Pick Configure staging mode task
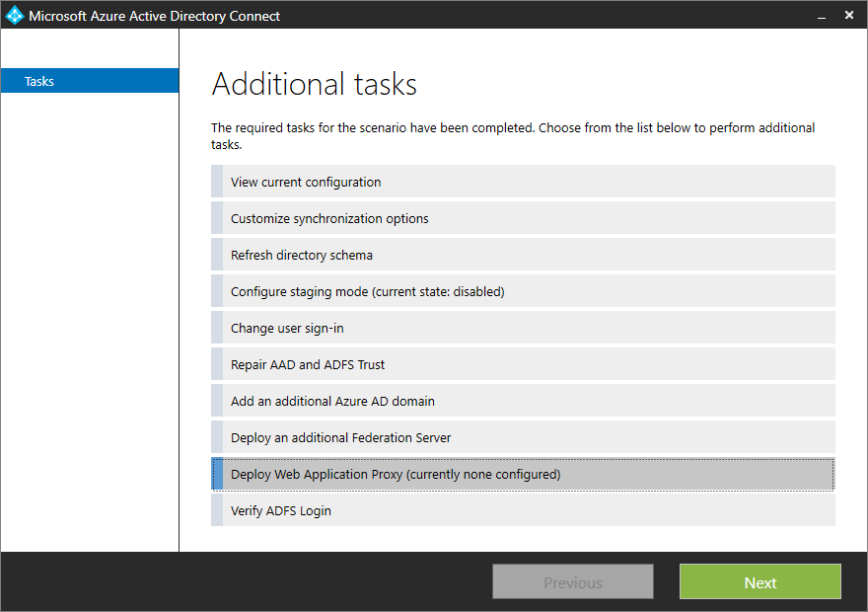Screen dimensions: 868x612 pyautogui.click(x=523, y=291)
